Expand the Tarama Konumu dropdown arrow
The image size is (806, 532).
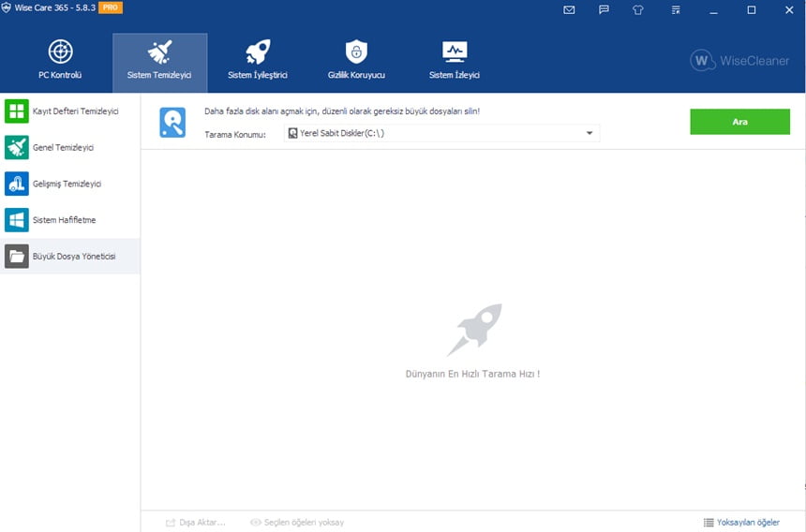590,133
